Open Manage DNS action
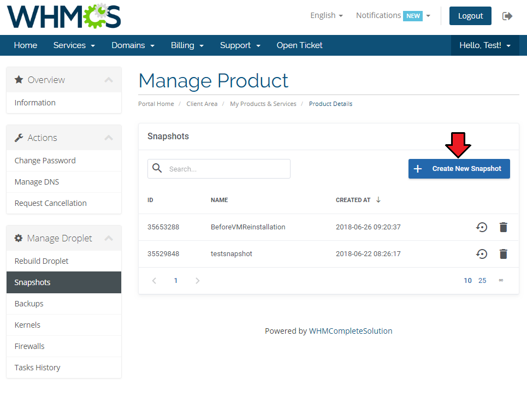527x420 pixels. 64,182
